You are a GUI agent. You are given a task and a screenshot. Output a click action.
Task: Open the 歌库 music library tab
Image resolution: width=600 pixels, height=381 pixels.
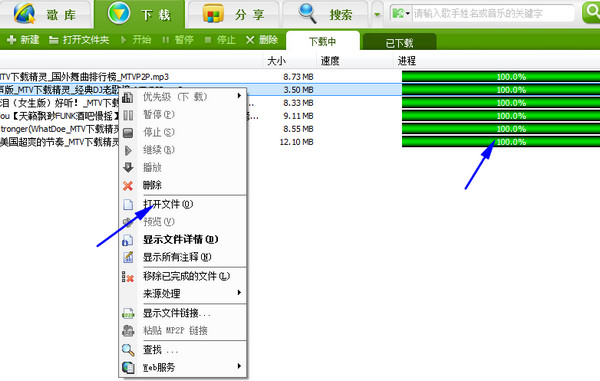click(x=45, y=15)
